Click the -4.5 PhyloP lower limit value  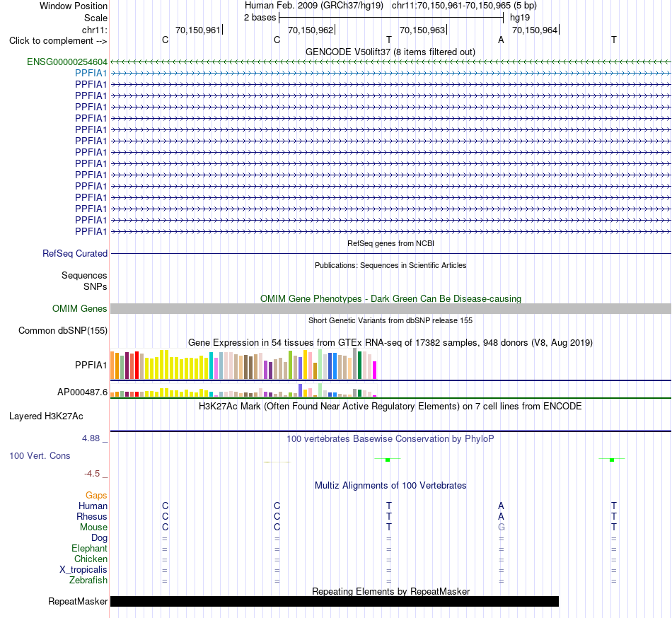92,474
